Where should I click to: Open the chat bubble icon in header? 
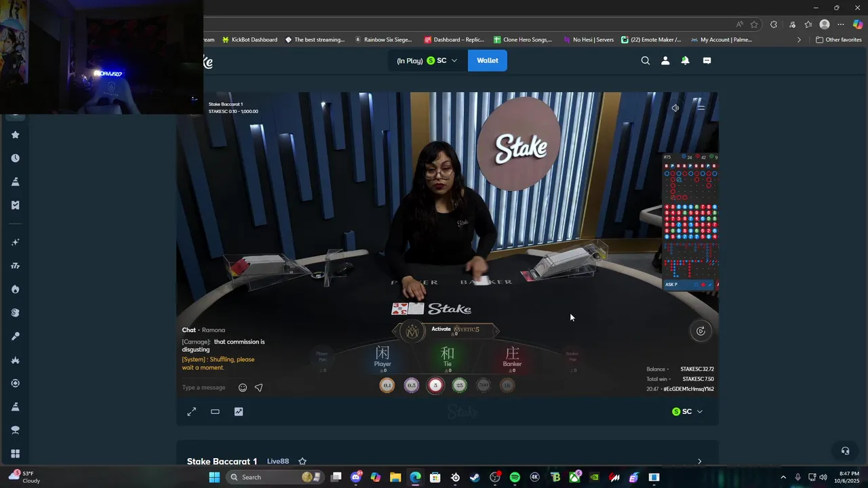click(707, 60)
